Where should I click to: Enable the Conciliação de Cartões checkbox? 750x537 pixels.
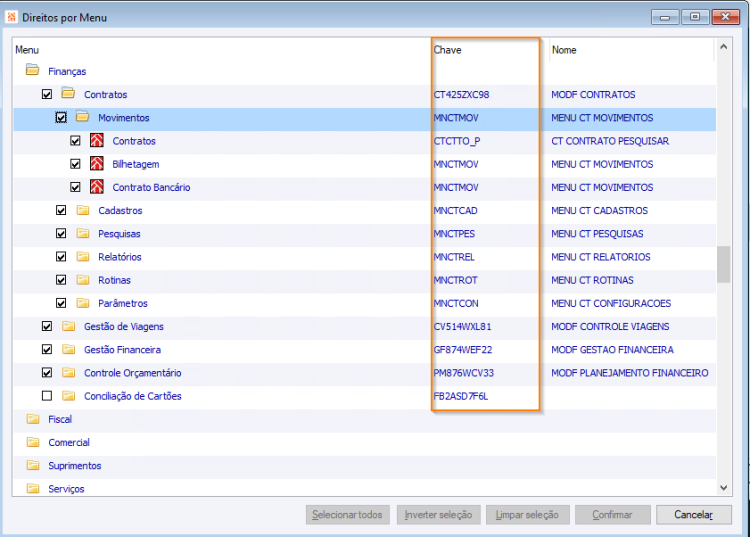47,396
